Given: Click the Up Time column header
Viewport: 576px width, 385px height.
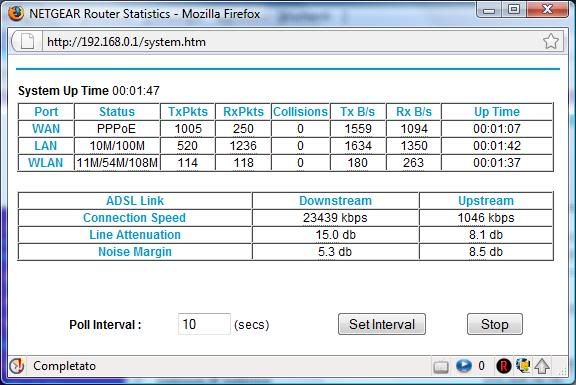Looking at the screenshot, I should coord(497,112).
